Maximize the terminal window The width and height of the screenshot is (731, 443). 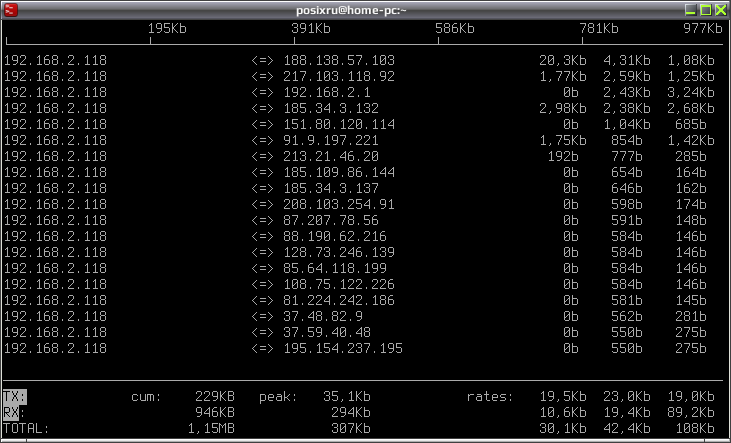click(x=706, y=10)
